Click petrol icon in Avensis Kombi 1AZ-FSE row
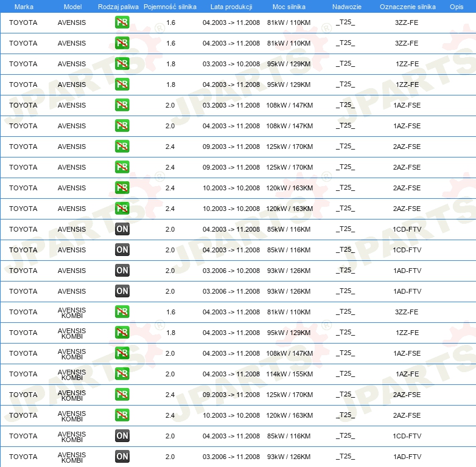This screenshot has height=467, width=476. [122, 353]
